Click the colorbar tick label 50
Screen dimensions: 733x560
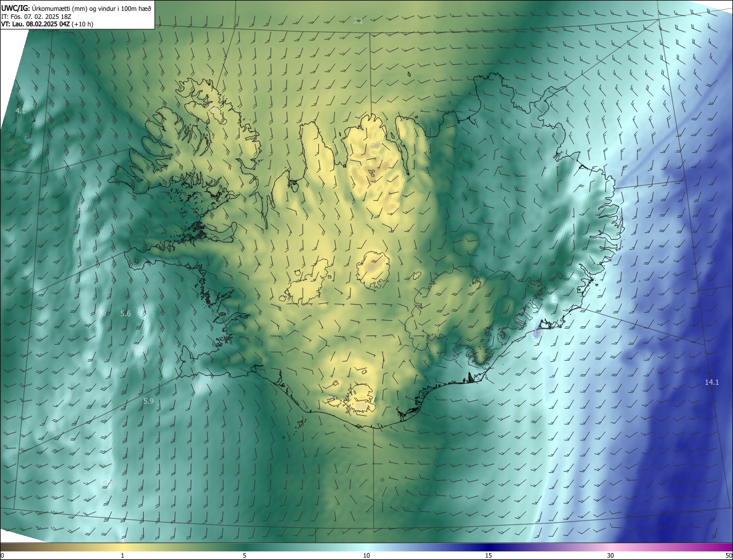pos(728,555)
